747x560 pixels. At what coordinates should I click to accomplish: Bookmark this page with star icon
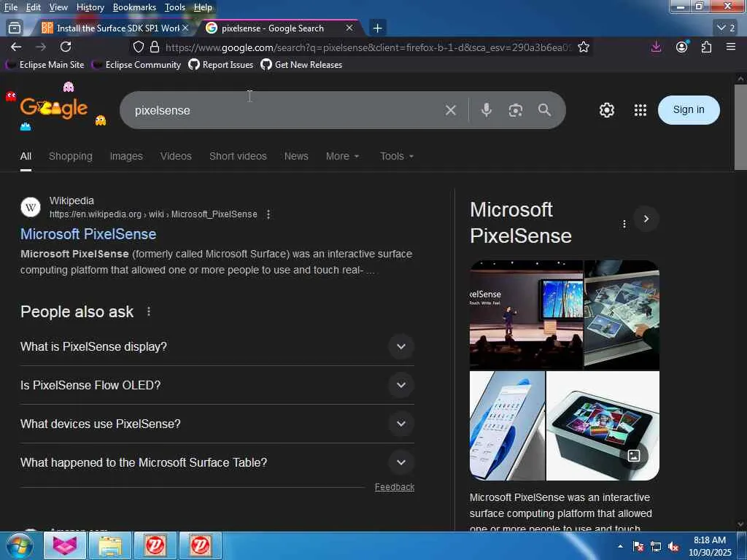click(x=584, y=47)
